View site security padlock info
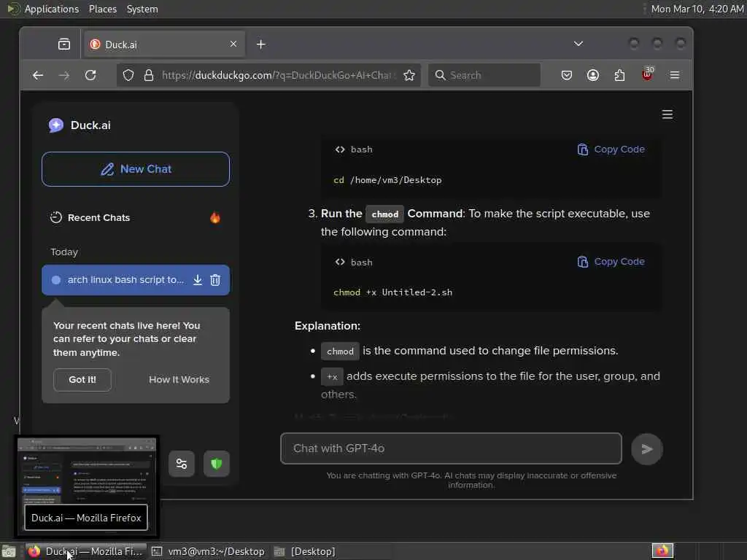 pos(149,75)
